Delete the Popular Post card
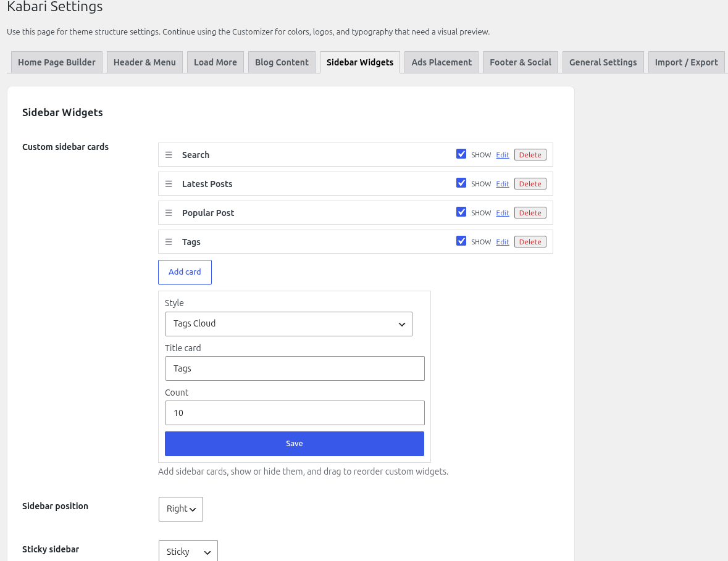The width and height of the screenshot is (728, 561). tap(530, 213)
